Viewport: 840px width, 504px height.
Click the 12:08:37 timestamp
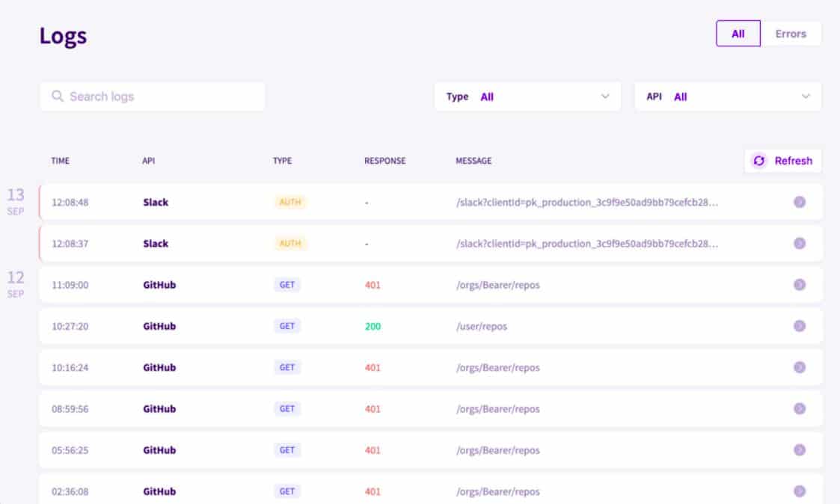[x=70, y=244]
